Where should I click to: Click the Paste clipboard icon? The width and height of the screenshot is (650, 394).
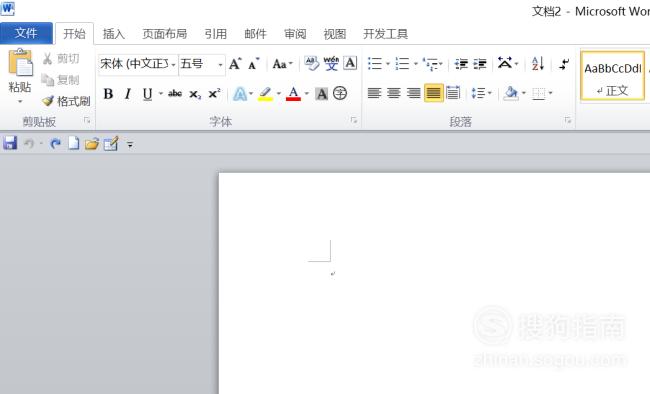(20, 63)
